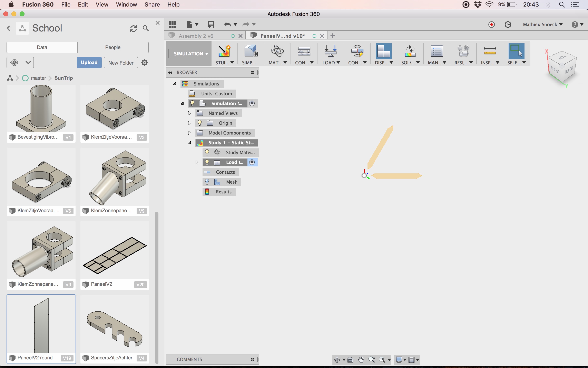Screen dimensions: 588x368
Task: Toggle visibility bulb of Origin
Action: click(199, 123)
